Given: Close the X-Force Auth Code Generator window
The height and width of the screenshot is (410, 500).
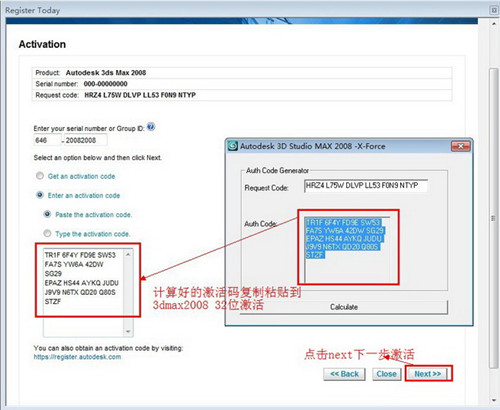Looking at the screenshot, I should [460, 146].
